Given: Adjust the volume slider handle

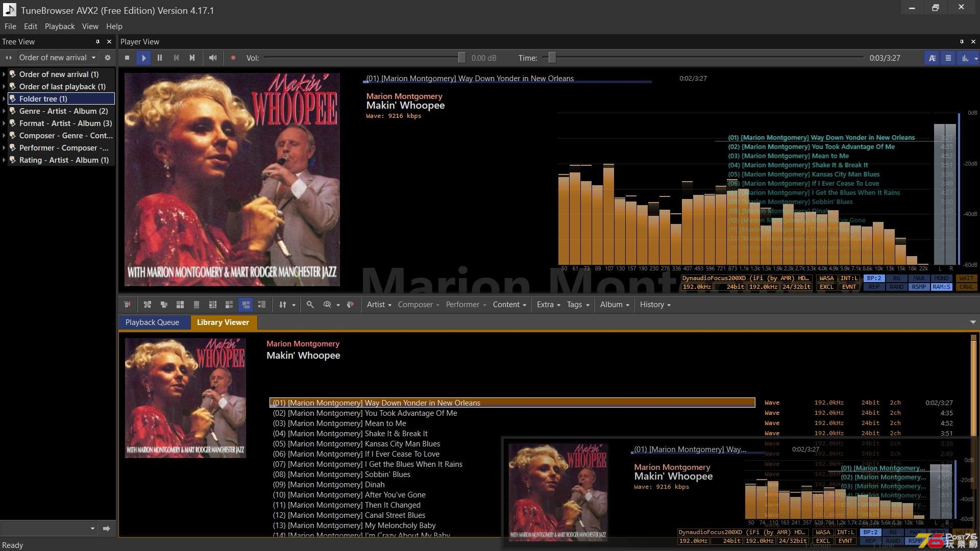Looking at the screenshot, I should 461,58.
